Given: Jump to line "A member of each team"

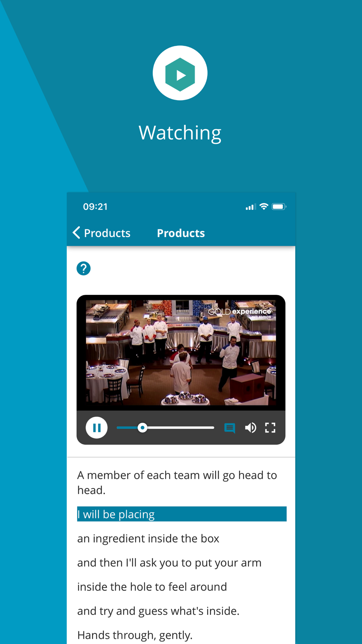Looking at the screenshot, I should tap(177, 482).
